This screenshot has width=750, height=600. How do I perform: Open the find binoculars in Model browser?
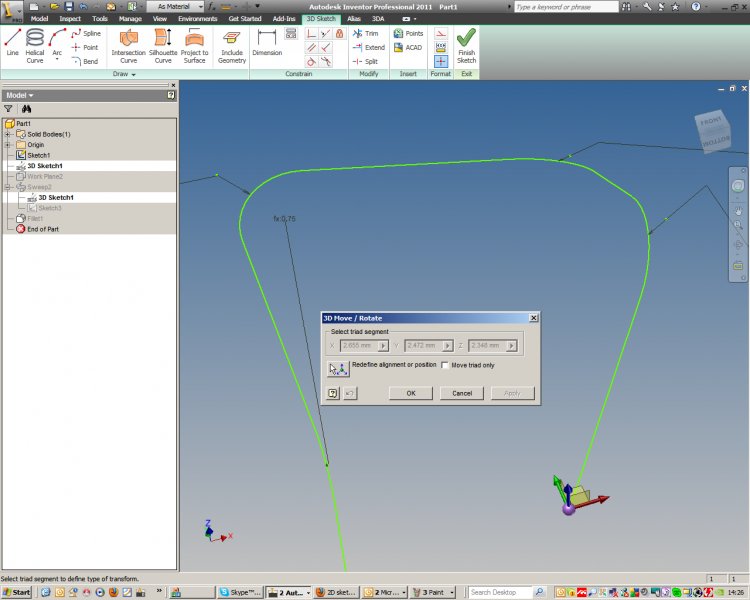click(27, 108)
